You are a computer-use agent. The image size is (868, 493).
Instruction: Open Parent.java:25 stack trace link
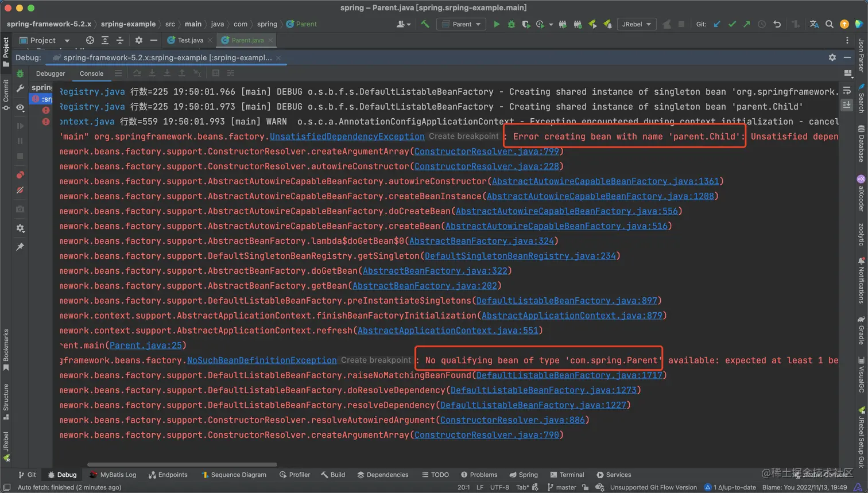point(145,346)
